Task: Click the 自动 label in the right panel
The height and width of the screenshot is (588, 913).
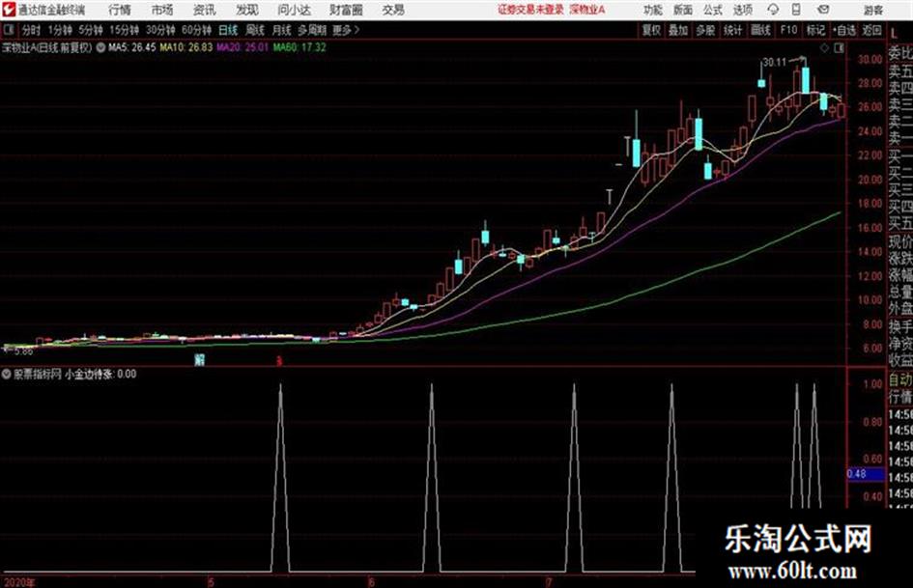Action: click(x=900, y=379)
